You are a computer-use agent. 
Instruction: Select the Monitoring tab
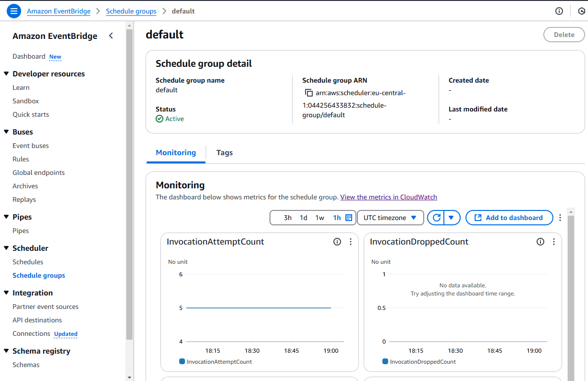pyautogui.click(x=176, y=152)
